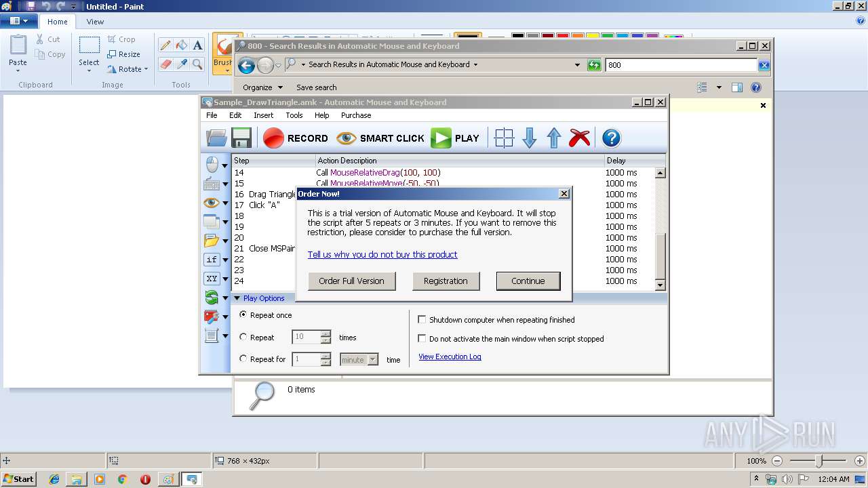Click the Continue button
This screenshot has width=868, height=488.
click(x=528, y=281)
